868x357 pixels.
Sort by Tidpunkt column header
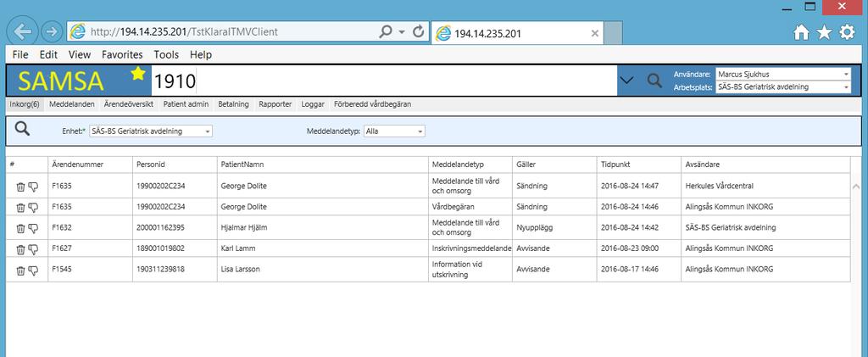click(639, 165)
